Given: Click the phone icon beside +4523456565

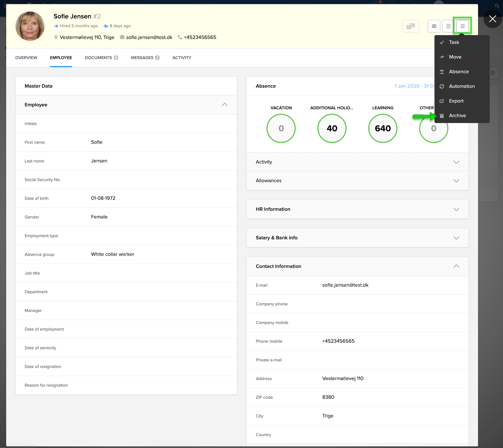Looking at the screenshot, I should (x=180, y=37).
